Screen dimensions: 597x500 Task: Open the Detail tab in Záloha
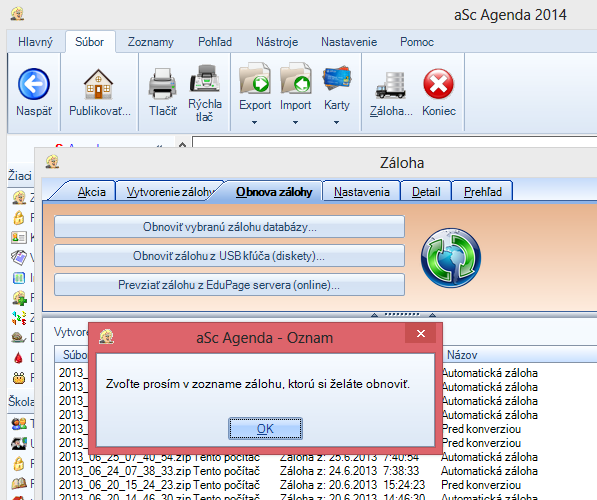tap(426, 192)
